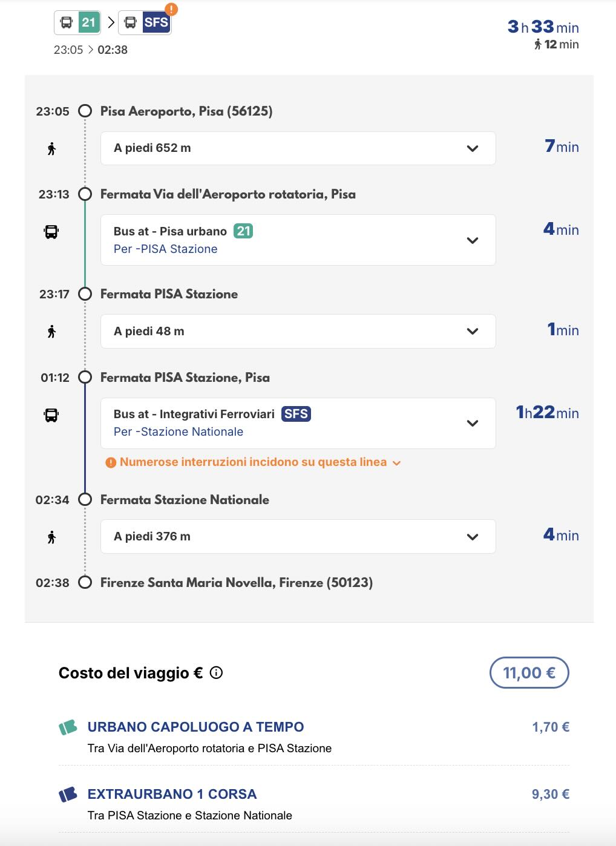The width and height of the screenshot is (616, 846).
Task: Click Per -Stazione Nationale direction link
Action: click(179, 431)
